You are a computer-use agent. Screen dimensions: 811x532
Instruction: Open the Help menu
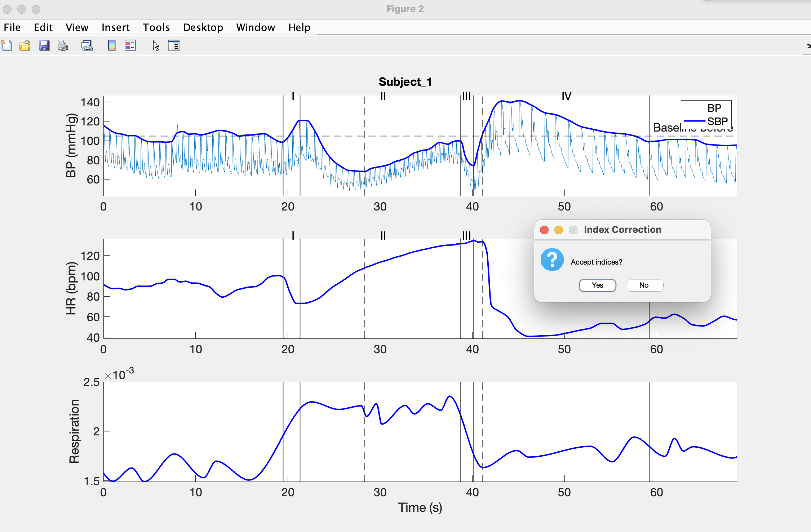(x=299, y=27)
